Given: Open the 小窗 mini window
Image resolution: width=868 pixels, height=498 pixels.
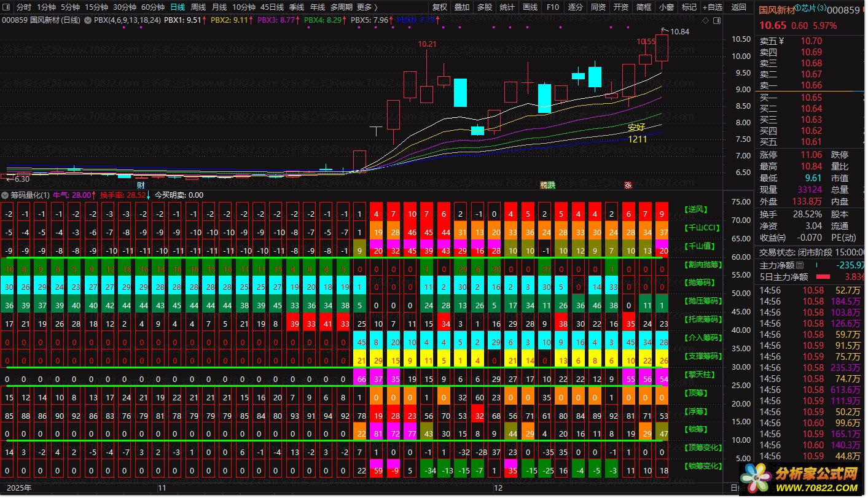Looking at the screenshot, I should click(667, 7).
